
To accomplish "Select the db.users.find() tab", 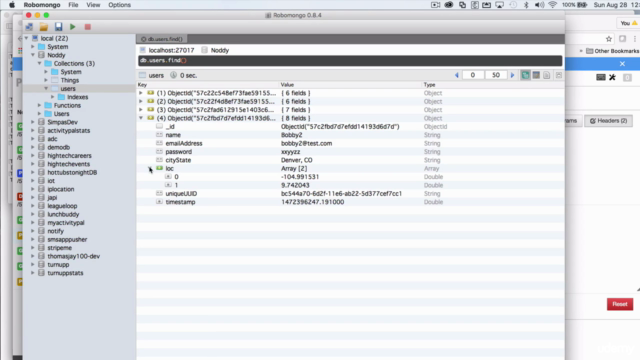I will (162, 39).
